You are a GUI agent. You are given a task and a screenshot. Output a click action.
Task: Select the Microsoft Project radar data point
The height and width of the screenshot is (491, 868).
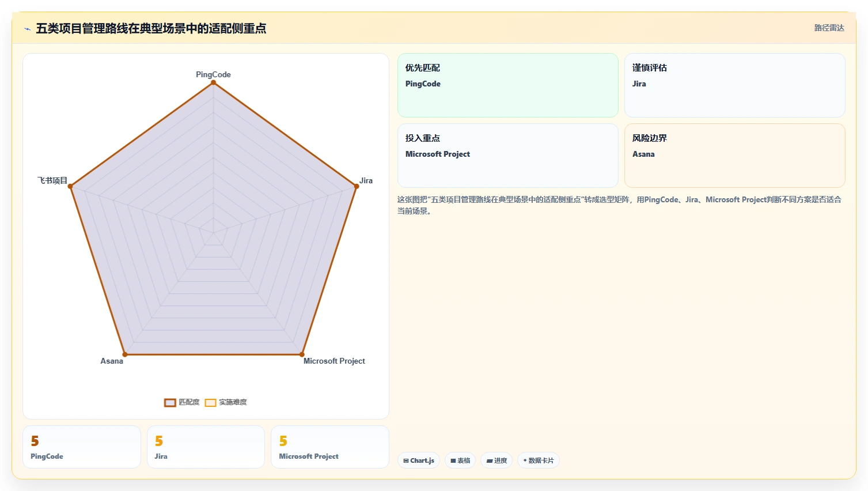pyautogui.click(x=302, y=354)
